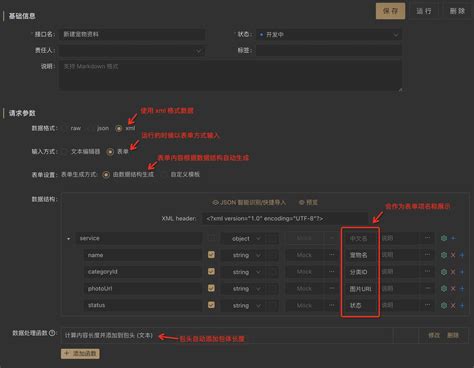474x368 pixels.
Task: Open advanced settings icon for name row
Action: pos(444,255)
